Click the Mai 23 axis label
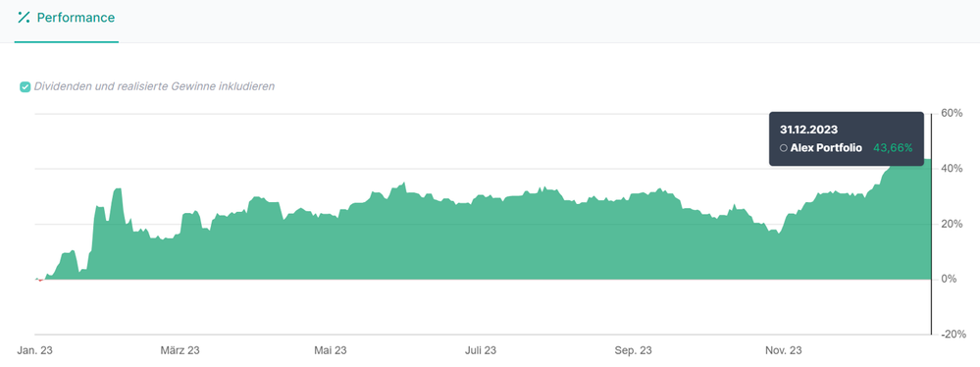The image size is (980, 367). (x=331, y=350)
